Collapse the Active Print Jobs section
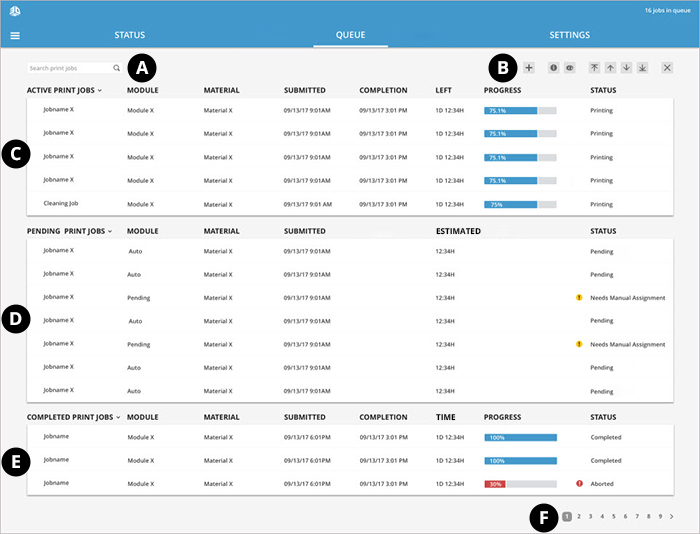The height and width of the screenshot is (534, 700). [100, 91]
